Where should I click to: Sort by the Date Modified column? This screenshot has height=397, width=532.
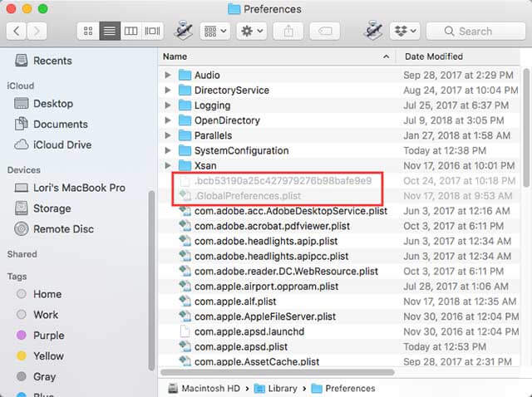457,56
